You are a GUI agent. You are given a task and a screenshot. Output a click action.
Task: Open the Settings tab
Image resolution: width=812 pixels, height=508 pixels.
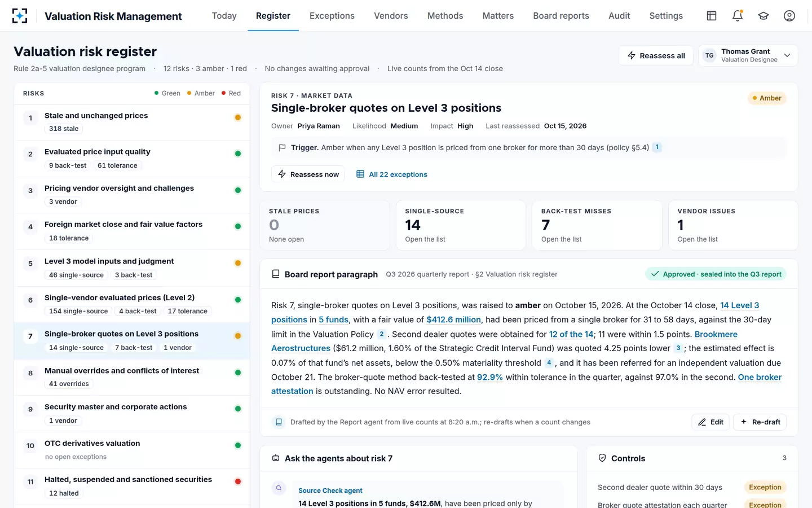pos(666,16)
